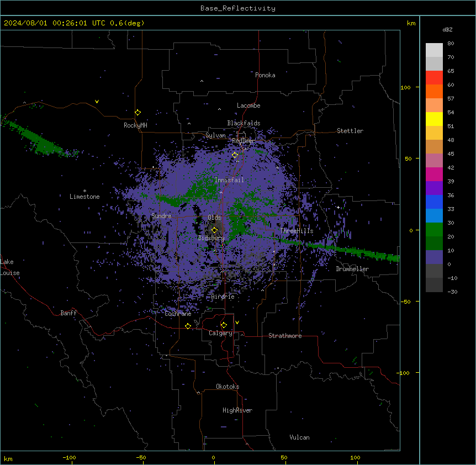Click the dBZ legend heading
Viewport: 476px width, 465px height.
447,29
